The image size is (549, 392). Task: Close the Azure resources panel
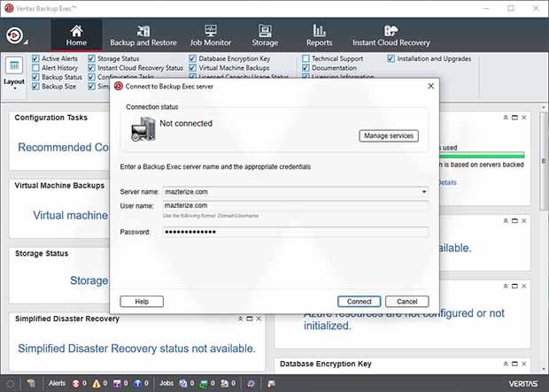click(x=524, y=286)
